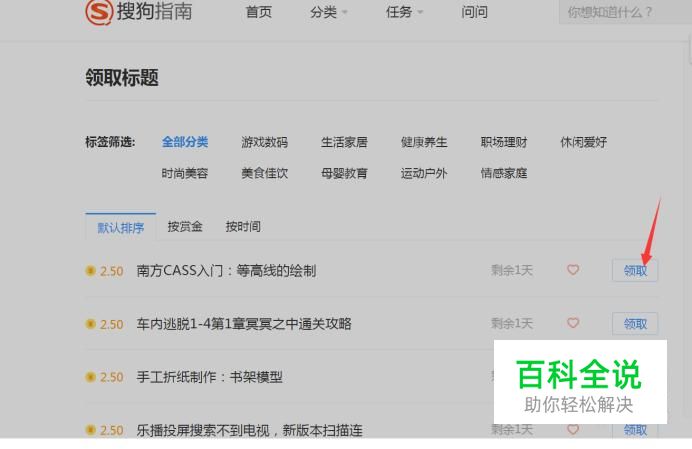The height and width of the screenshot is (449, 692).
Task: Click the Sogou Guide logo
Action: pyautogui.click(x=139, y=11)
